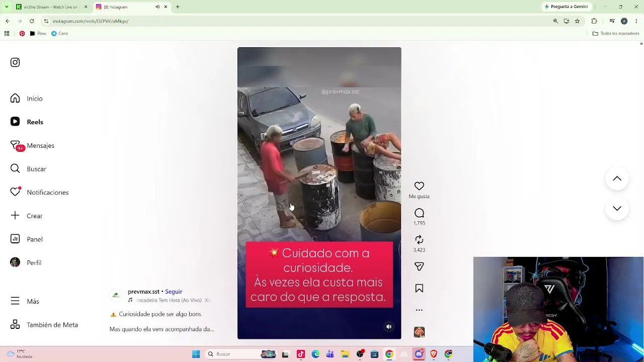This screenshot has width=644, height=362.
Task: Open the Flow bookmark
Action: click(38, 34)
